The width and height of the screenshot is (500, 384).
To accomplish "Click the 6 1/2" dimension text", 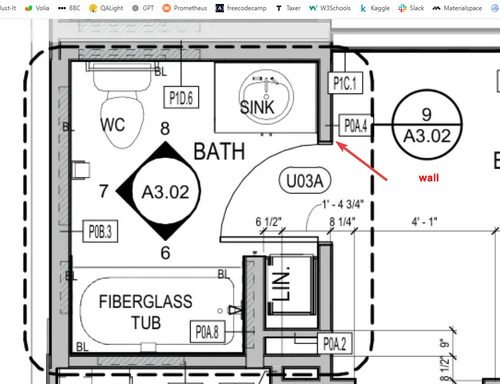I will 269,222.
